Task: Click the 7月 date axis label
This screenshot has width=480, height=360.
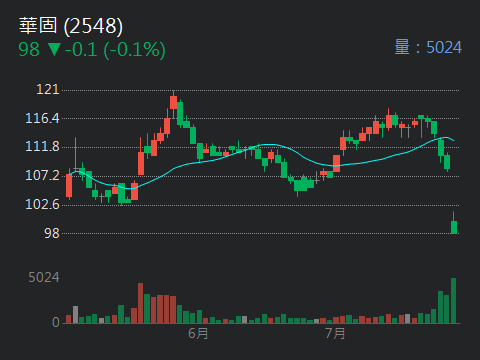Action: [x=335, y=334]
